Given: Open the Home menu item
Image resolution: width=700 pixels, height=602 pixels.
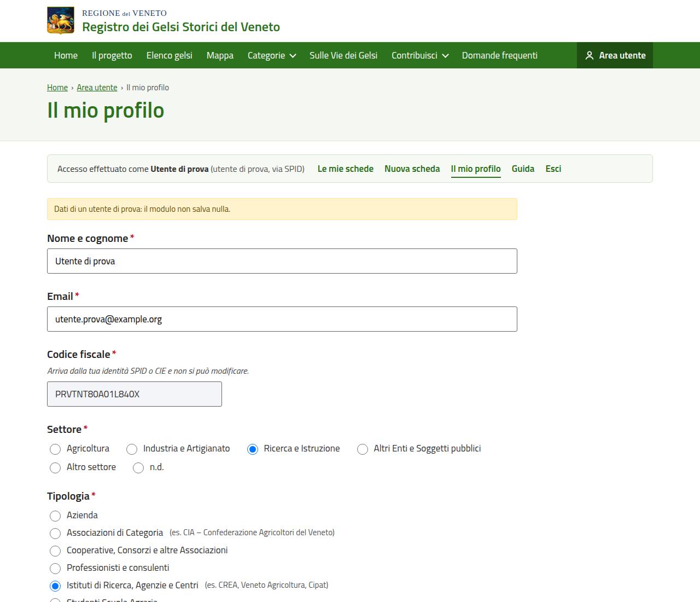Looking at the screenshot, I should [x=66, y=55].
